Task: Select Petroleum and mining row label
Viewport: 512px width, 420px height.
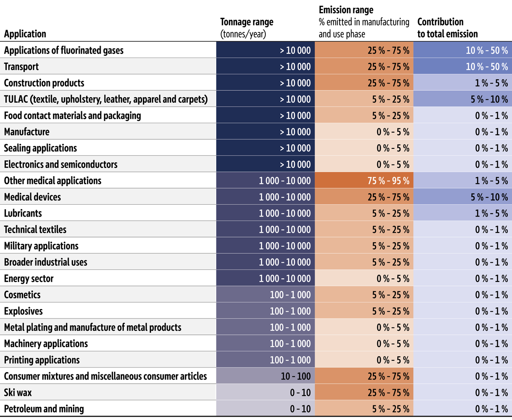Action: 44,408
